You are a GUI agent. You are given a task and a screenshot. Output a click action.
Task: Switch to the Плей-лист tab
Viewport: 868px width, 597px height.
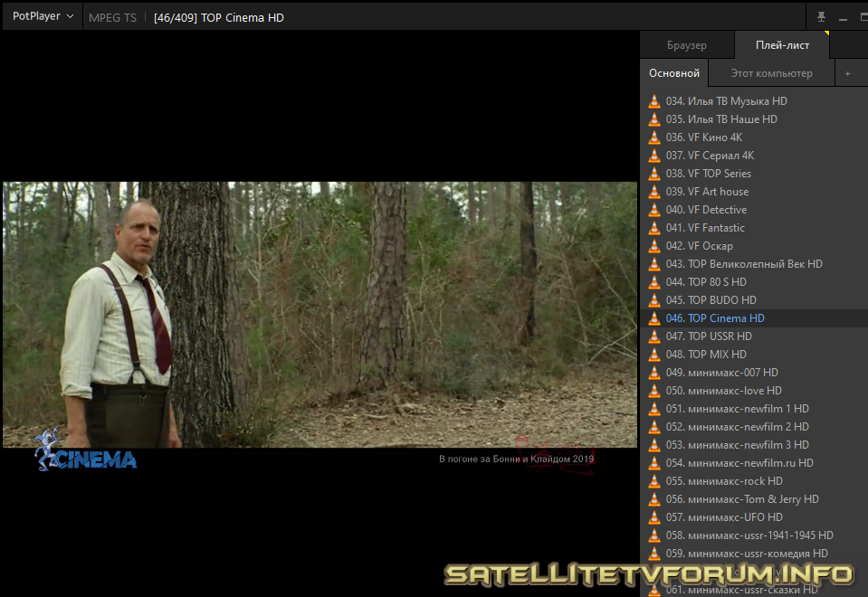point(782,45)
